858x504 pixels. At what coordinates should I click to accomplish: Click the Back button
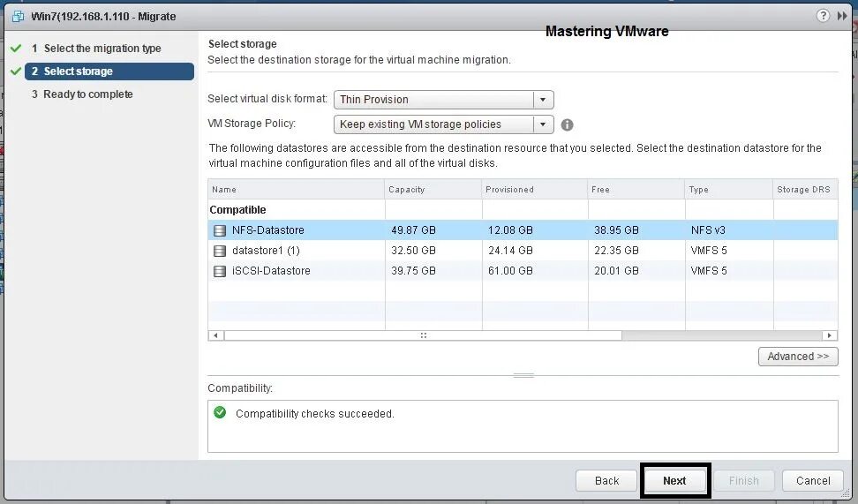pyautogui.click(x=606, y=480)
